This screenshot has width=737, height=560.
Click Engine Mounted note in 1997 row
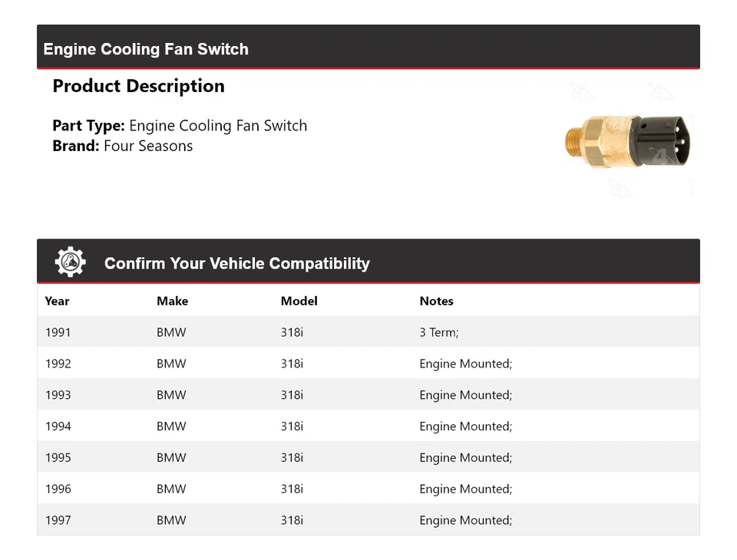[465, 520]
